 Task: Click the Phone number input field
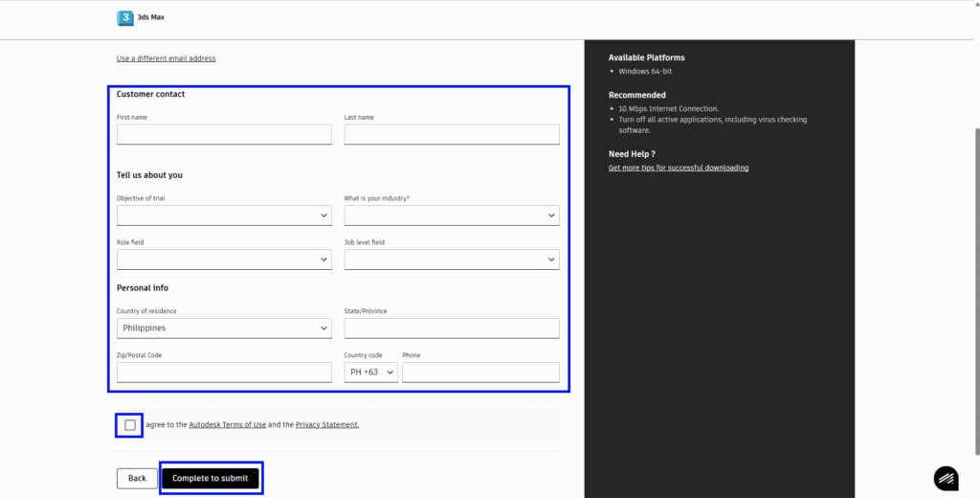[479, 373]
